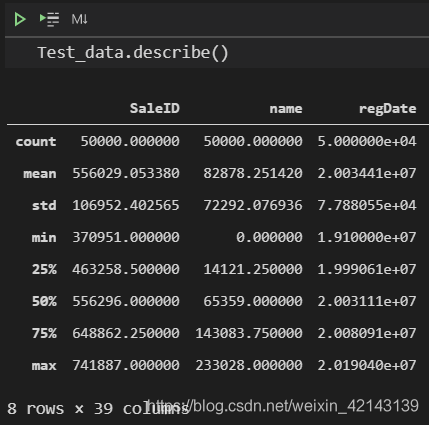The height and width of the screenshot is (425, 429).
Task: Convert the cell to Markdown via M↓ icon
Action: tap(79, 19)
